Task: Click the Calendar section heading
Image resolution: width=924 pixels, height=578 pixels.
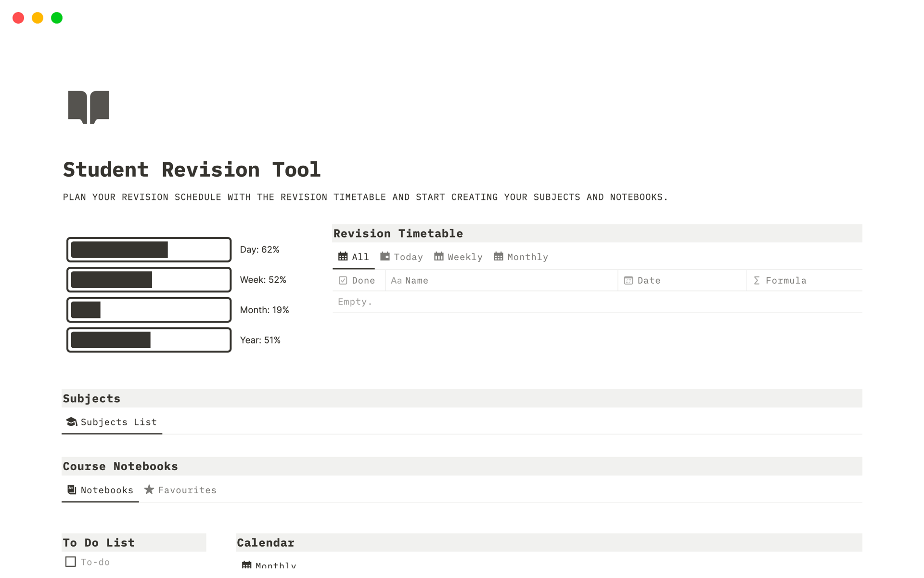Action: tap(266, 543)
